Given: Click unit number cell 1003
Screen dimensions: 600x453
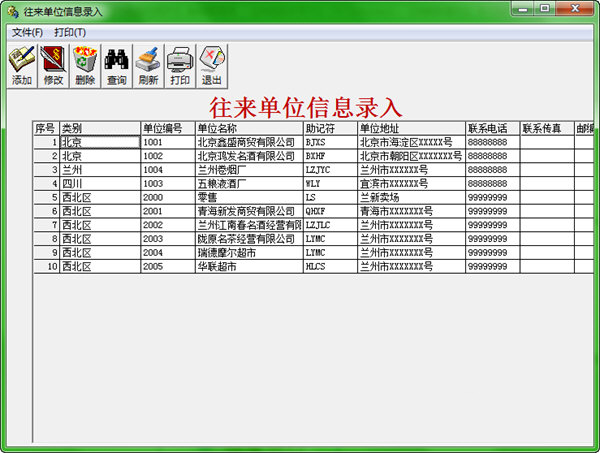Looking at the screenshot, I should pyautogui.click(x=168, y=184).
